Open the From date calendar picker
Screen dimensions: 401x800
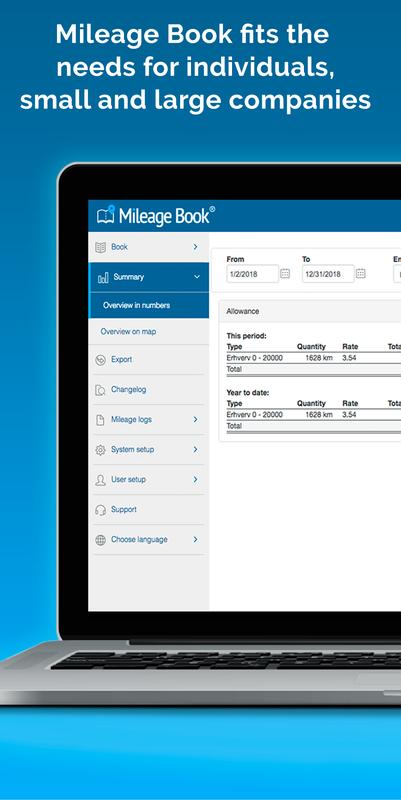click(285, 273)
